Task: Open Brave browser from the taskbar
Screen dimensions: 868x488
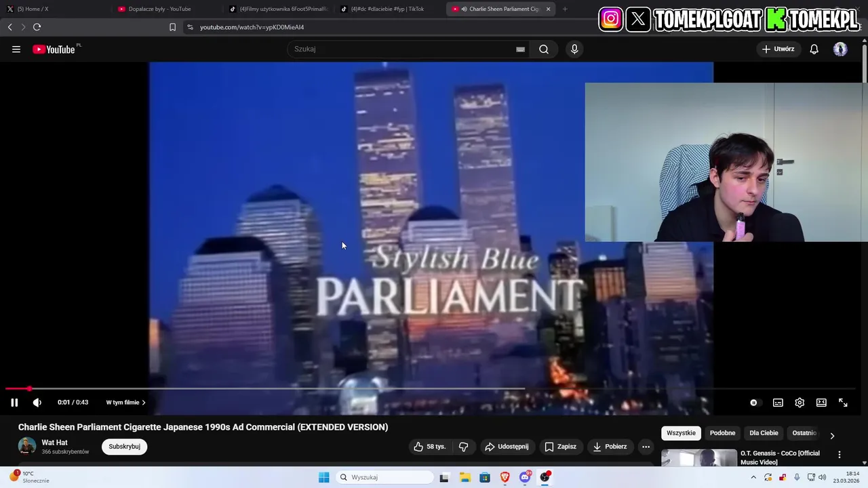Action: (505, 477)
